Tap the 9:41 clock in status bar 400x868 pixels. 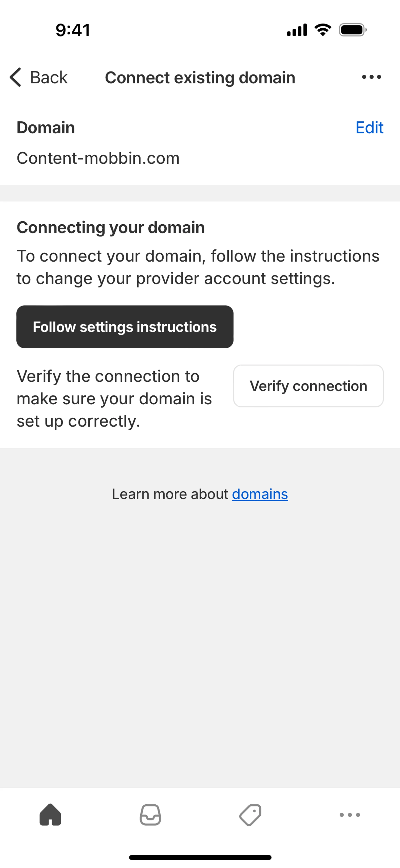[73, 30]
